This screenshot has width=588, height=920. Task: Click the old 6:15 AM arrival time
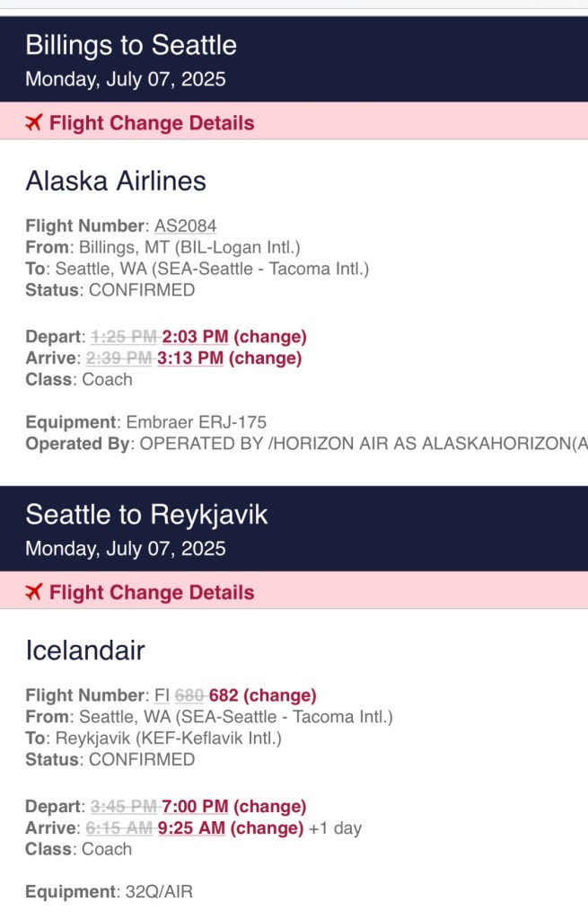[x=119, y=827]
